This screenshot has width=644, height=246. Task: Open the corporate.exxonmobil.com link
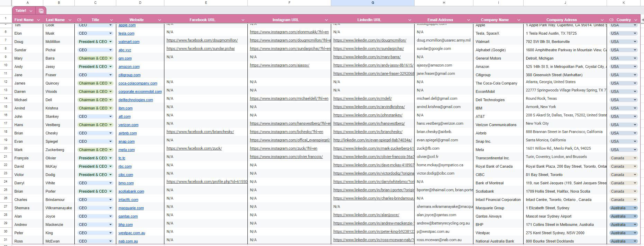point(140,91)
